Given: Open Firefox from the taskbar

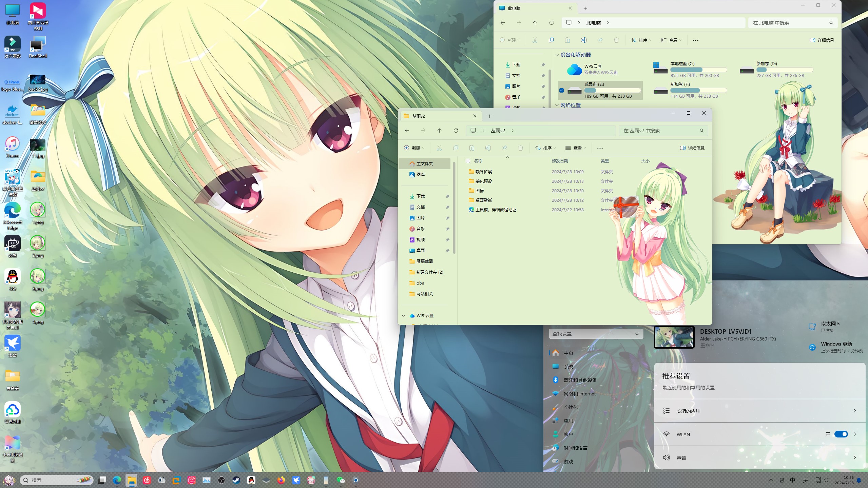Looking at the screenshot, I should 281,480.
